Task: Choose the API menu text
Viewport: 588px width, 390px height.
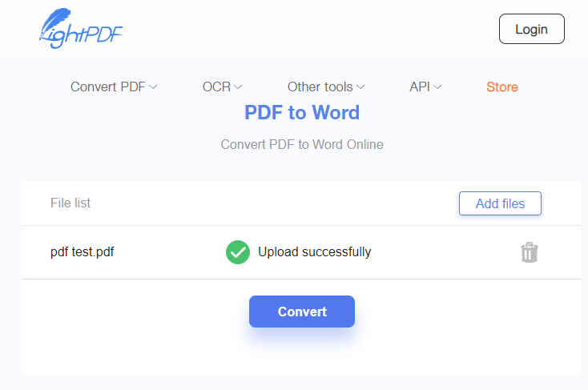Action: tap(420, 87)
